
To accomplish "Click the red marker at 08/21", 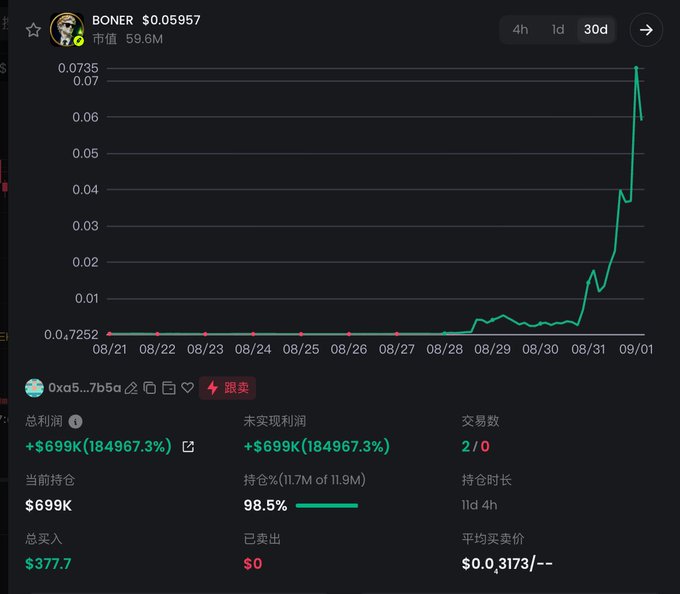I will pos(109,334).
